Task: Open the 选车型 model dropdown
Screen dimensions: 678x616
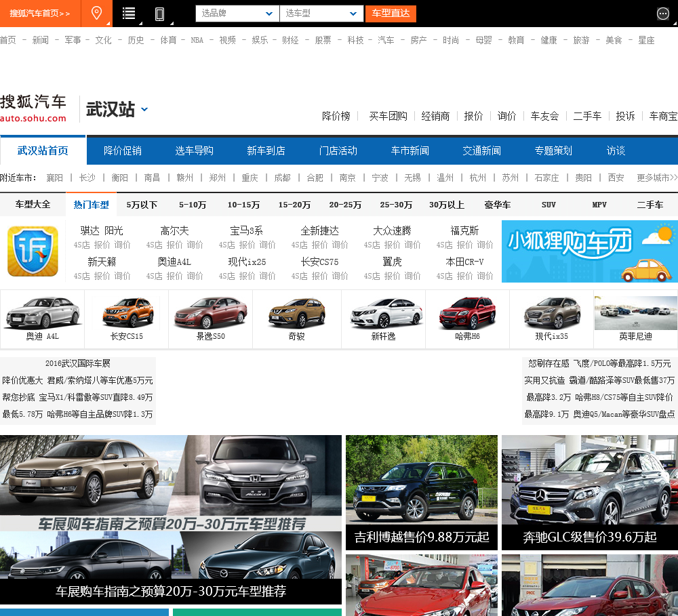Action: [x=322, y=14]
